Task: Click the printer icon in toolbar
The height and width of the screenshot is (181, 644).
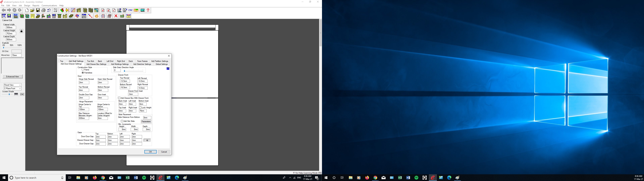Action: click(43, 10)
